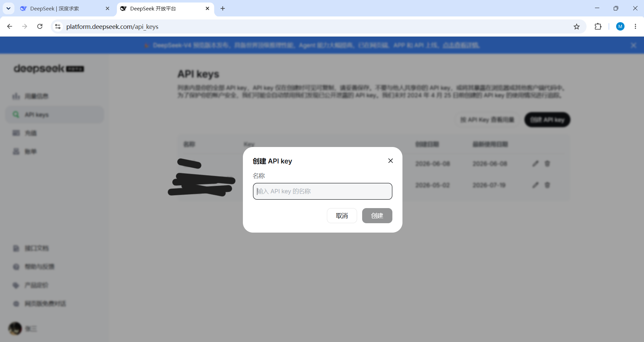Open the billing sidebar item
The height and width of the screenshot is (342, 644).
point(55,152)
